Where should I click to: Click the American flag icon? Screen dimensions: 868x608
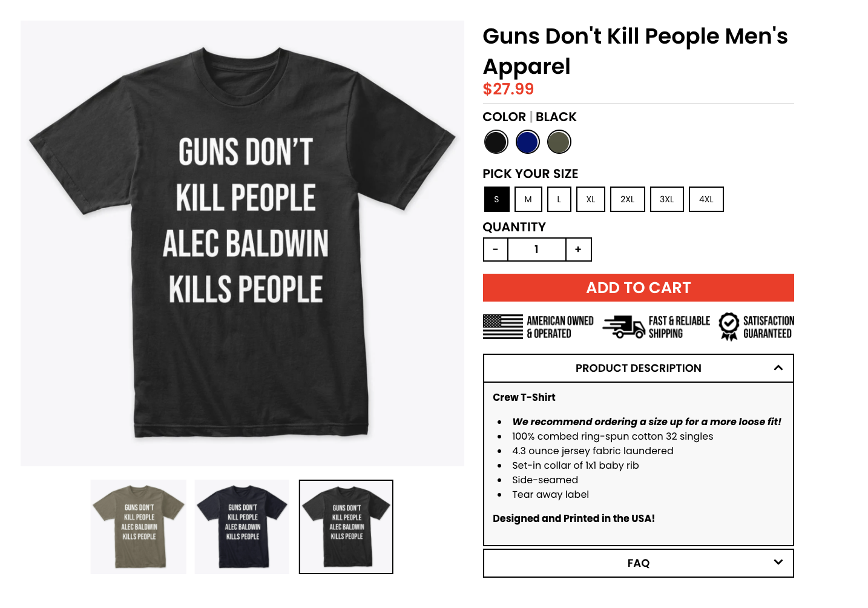502,327
